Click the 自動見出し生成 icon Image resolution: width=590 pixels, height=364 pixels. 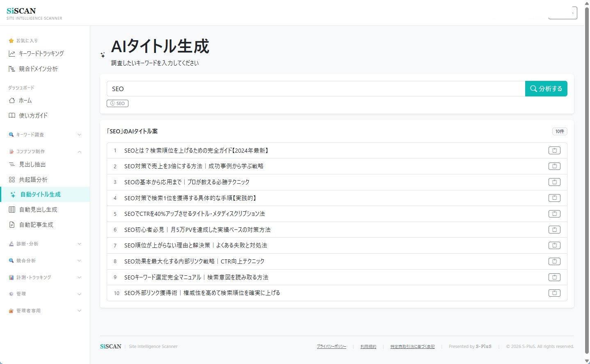[12, 210]
